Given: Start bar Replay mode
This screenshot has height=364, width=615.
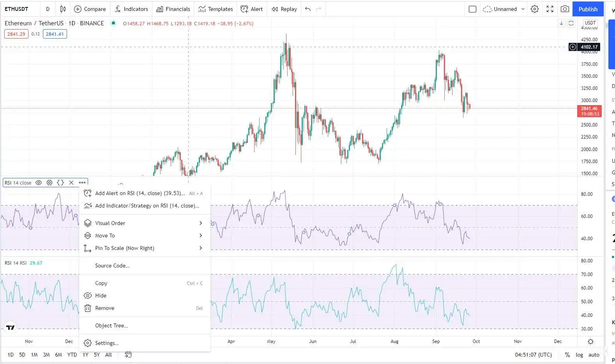Looking at the screenshot, I should (284, 9).
